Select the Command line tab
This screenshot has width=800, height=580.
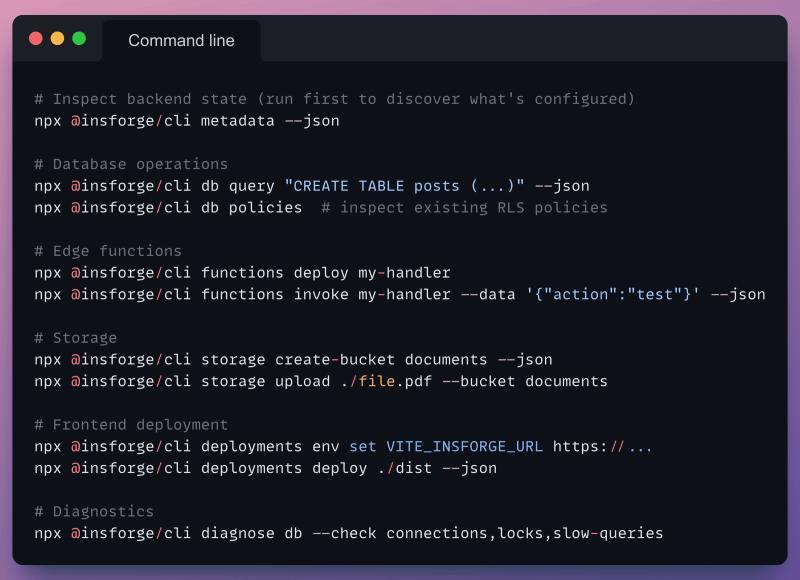tap(181, 41)
